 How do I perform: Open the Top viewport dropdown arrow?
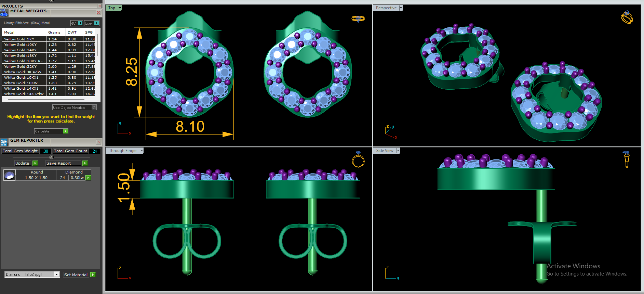click(x=120, y=8)
